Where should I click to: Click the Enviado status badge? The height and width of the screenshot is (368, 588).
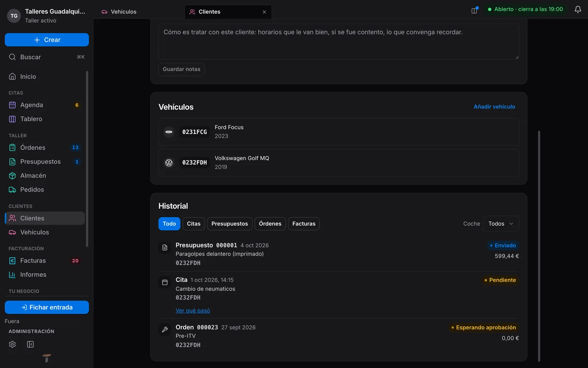click(x=503, y=245)
